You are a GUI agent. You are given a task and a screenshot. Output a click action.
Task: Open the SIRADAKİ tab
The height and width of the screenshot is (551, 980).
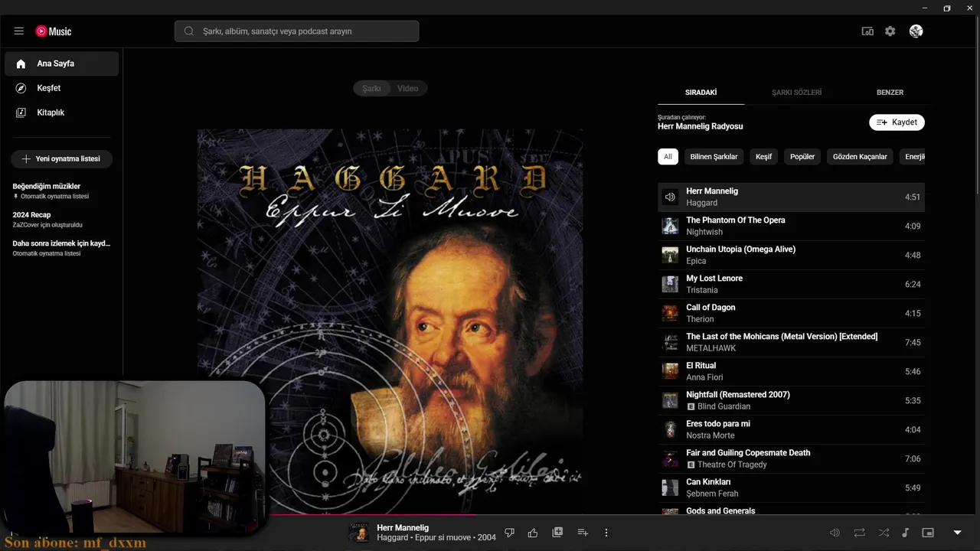701,93
